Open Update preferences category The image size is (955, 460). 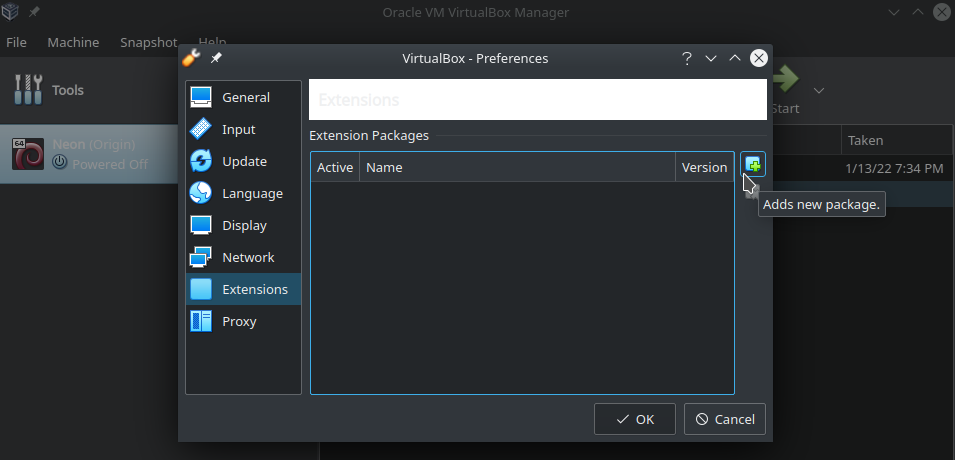[243, 161]
